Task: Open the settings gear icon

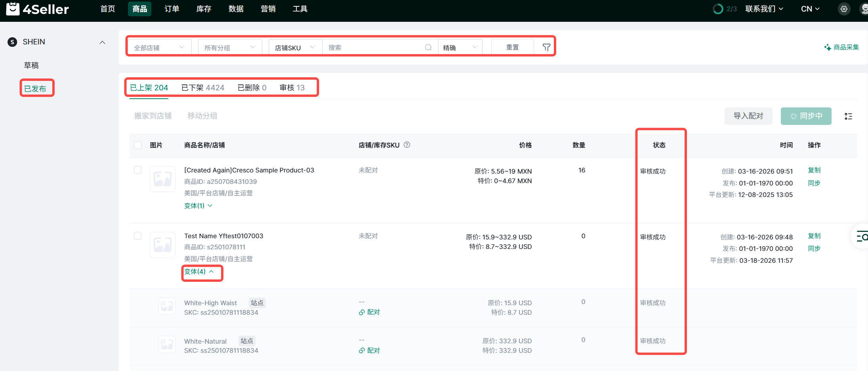Action: click(844, 9)
